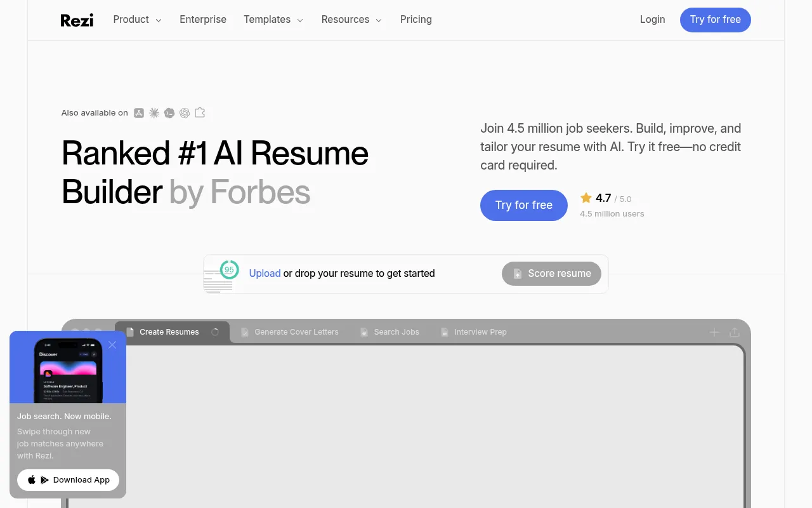Viewport: 812px width, 508px height.
Task: Click the puzzle piece extension icon
Action: [200, 113]
